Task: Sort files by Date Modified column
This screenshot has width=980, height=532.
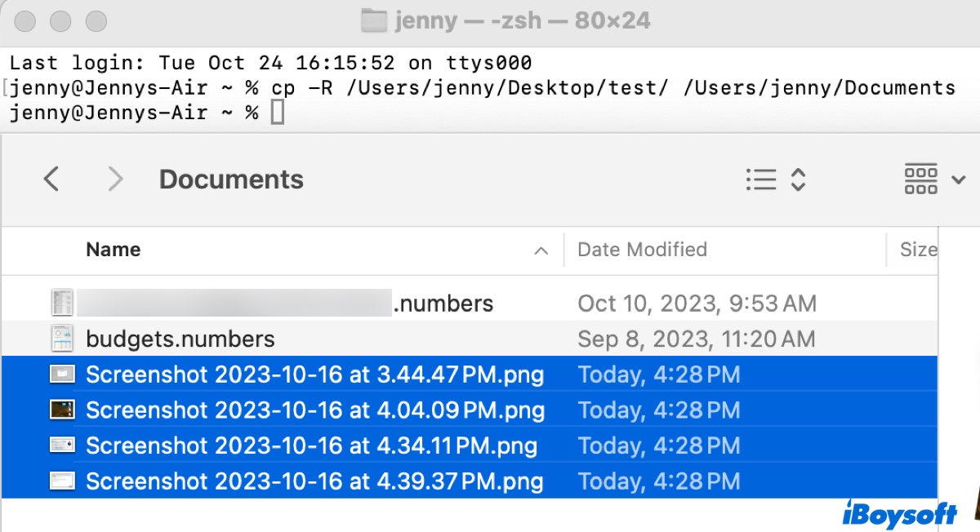Action: click(642, 250)
